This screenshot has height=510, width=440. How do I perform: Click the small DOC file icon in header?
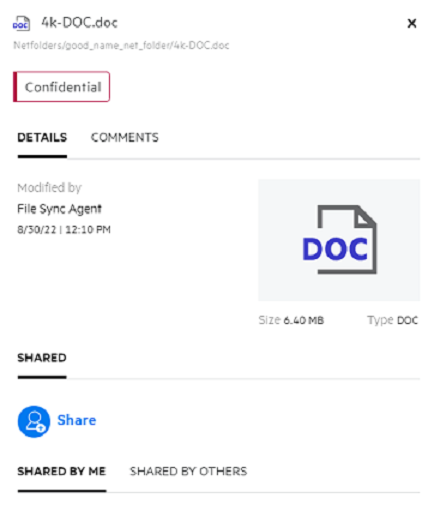coord(21,23)
